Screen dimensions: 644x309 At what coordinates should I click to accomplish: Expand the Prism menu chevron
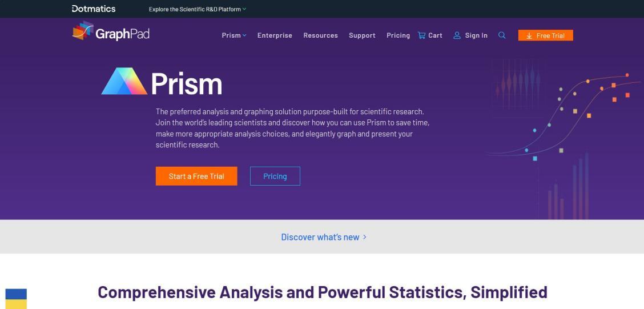coord(244,35)
